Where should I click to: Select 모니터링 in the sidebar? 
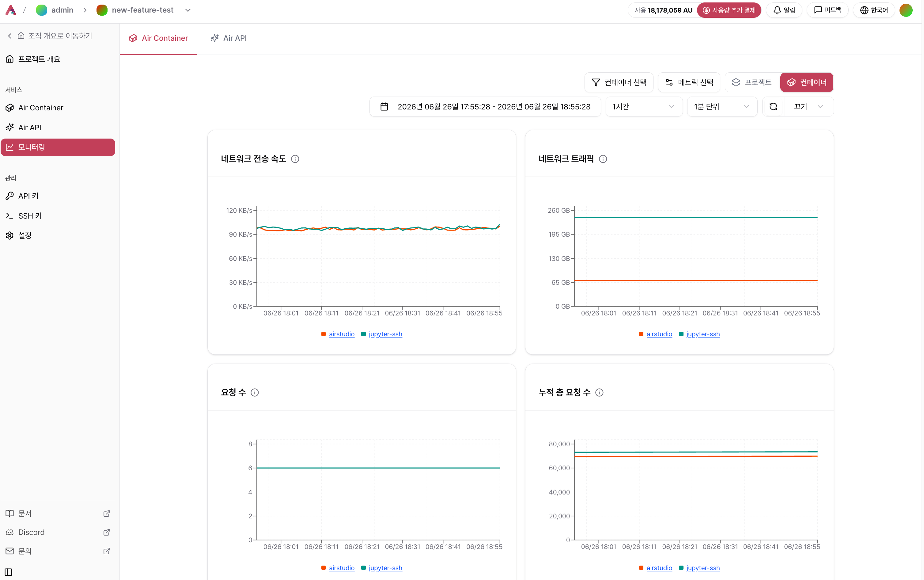tap(58, 147)
